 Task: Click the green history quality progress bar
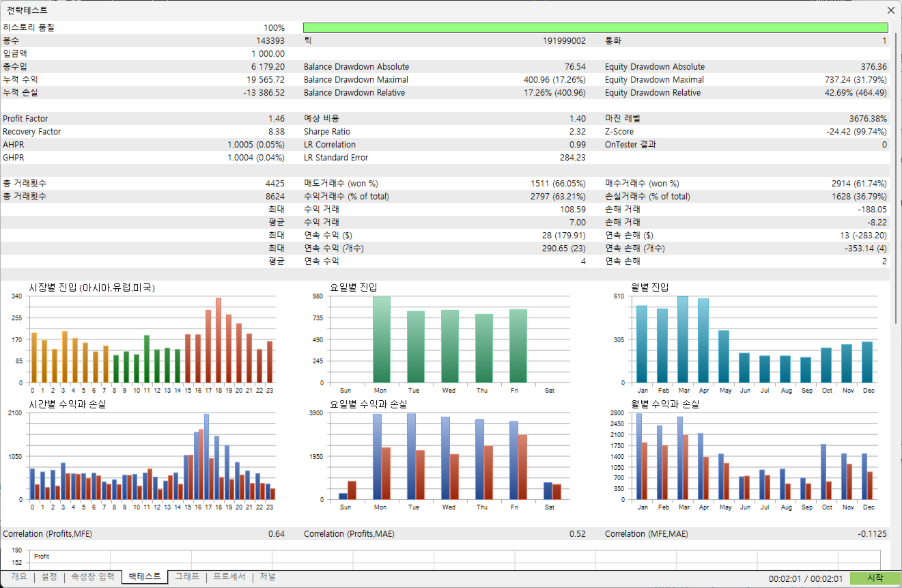coord(595,28)
